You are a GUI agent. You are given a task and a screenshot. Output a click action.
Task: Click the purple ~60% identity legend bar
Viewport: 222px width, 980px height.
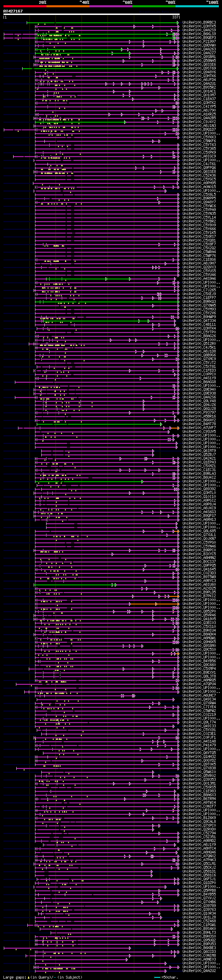click(111, 6)
